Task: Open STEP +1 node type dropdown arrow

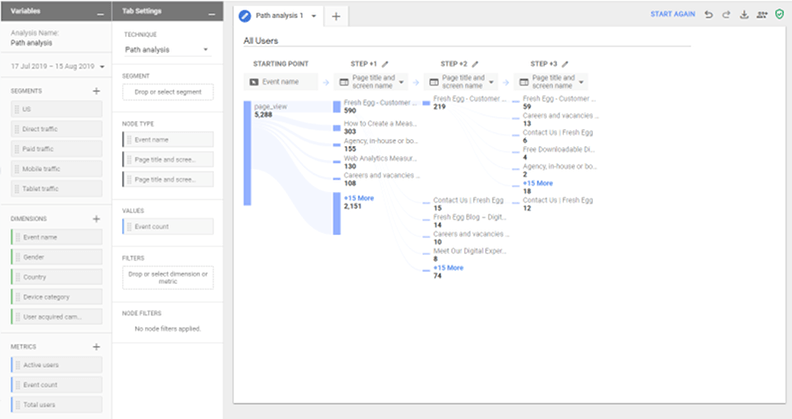Action: point(402,82)
